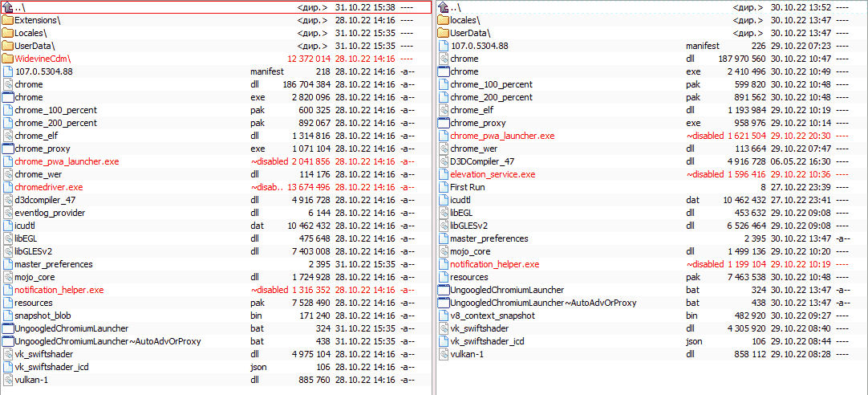868x395 pixels.
Task: Click chrome_proxy exe icon in right panel
Action: click(x=443, y=123)
